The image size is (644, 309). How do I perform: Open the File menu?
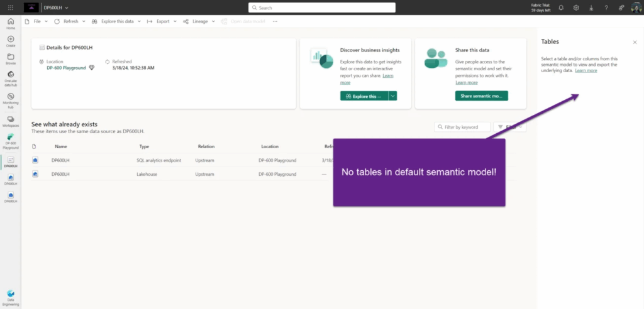pos(36,21)
